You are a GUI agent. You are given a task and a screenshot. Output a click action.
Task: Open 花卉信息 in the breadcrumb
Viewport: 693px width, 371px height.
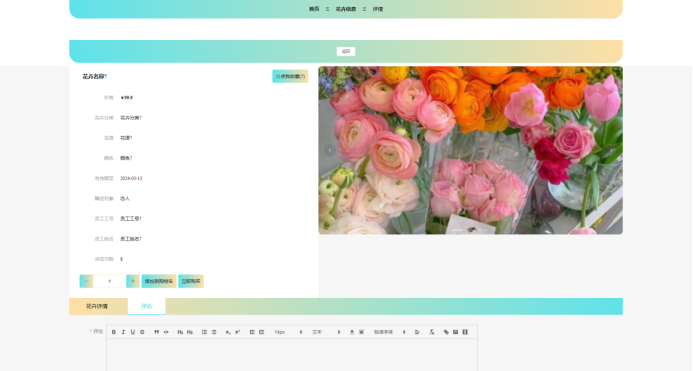click(x=346, y=9)
